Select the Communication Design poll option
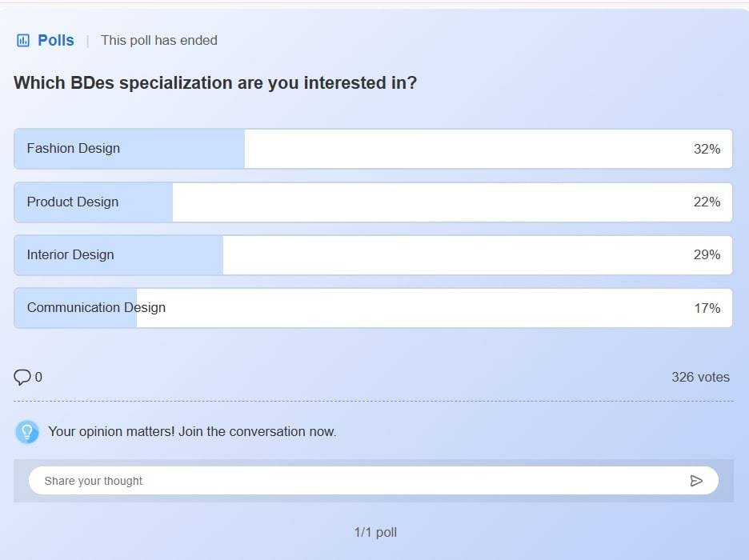The width and height of the screenshot is (749, 560). [96, 308]
